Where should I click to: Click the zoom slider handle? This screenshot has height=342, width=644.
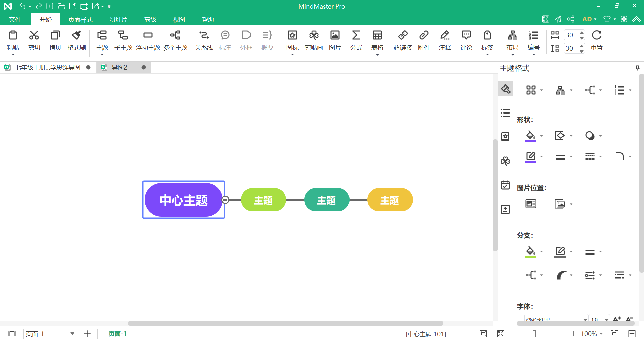tap(534, 334)
